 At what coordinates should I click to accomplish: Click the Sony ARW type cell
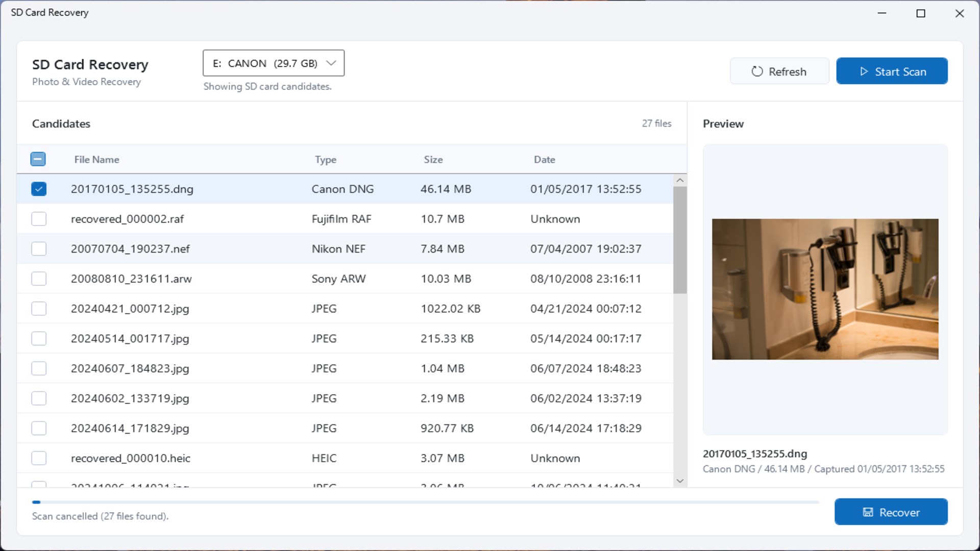pos(338,279)
